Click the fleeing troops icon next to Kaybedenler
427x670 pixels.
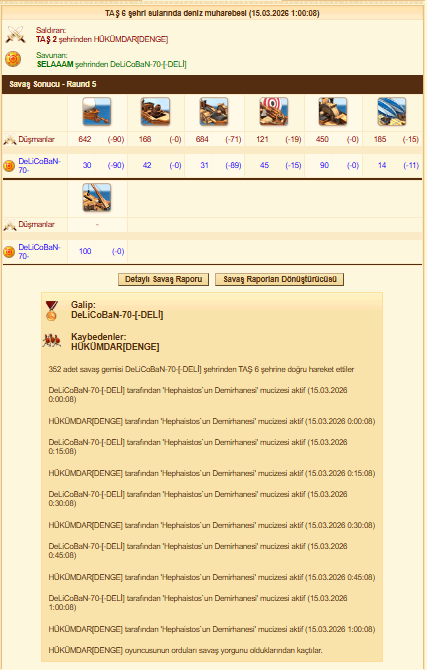coord(52,341)
